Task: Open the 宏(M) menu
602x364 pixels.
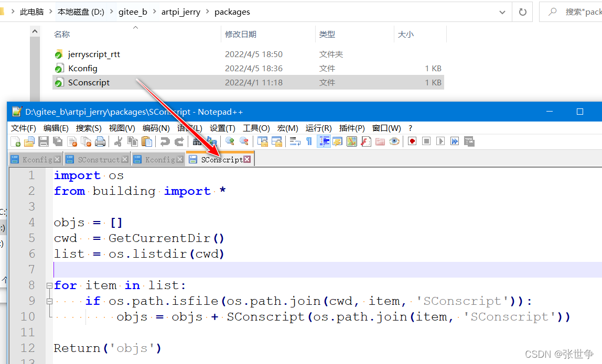Action: point(287,128)
